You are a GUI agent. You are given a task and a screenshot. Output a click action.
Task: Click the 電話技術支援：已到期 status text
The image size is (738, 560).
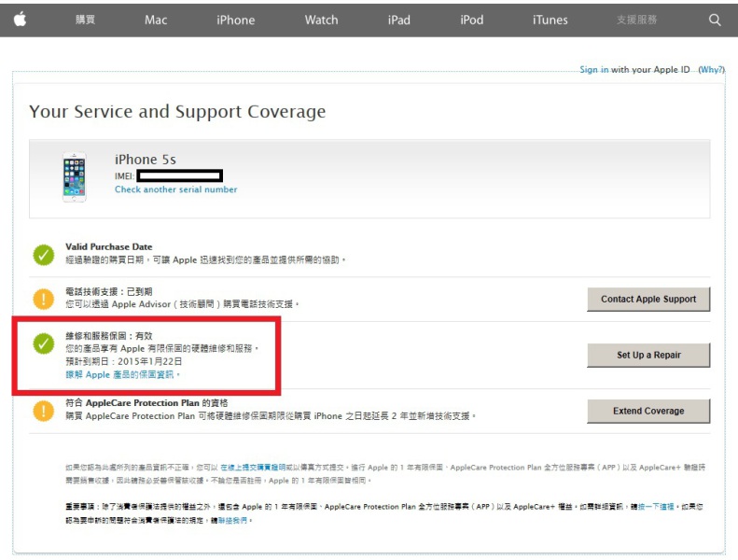click(x=109, y=291)
